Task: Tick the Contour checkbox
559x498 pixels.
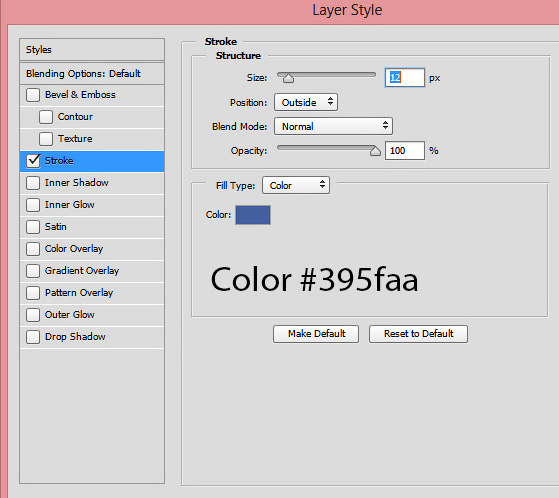Action: pos(46,117)
